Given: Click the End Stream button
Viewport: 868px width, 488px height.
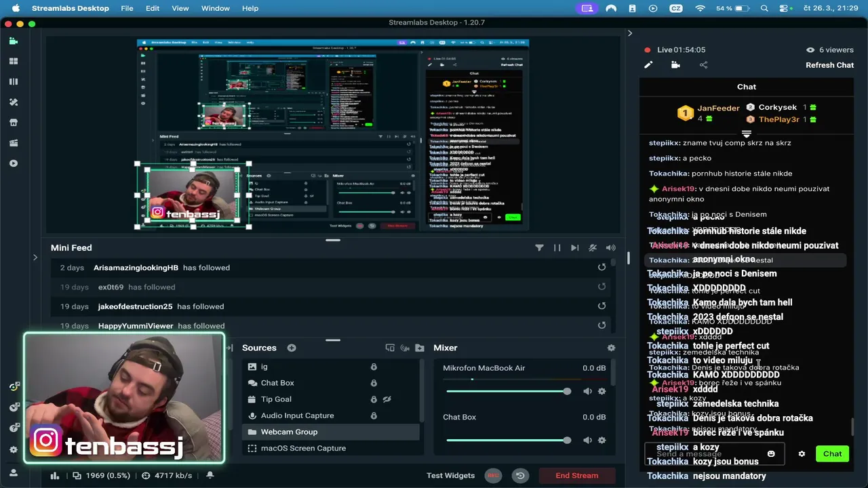Looking at the screenshot, I should pyautogui.click(x=577, y=476).
